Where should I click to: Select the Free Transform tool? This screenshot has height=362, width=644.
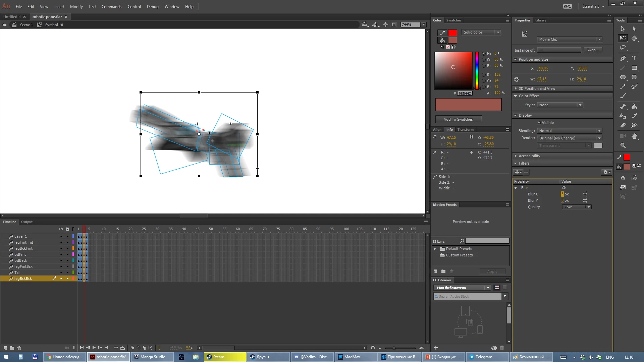click(x=623, y=38)
